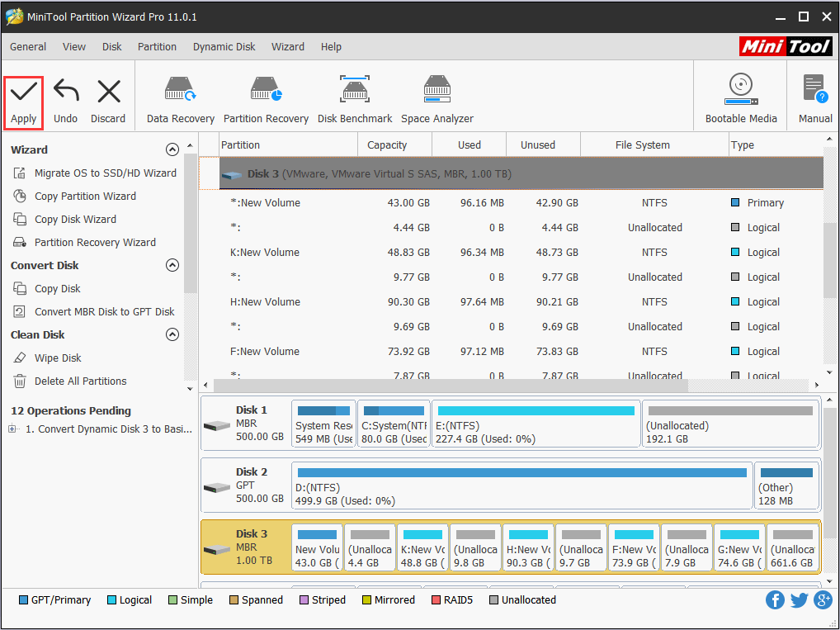840x630 pixels.
Task: Select Convert MBR Disk to GPT Disk
Action: pyautogui.click(x=94, y=311)
